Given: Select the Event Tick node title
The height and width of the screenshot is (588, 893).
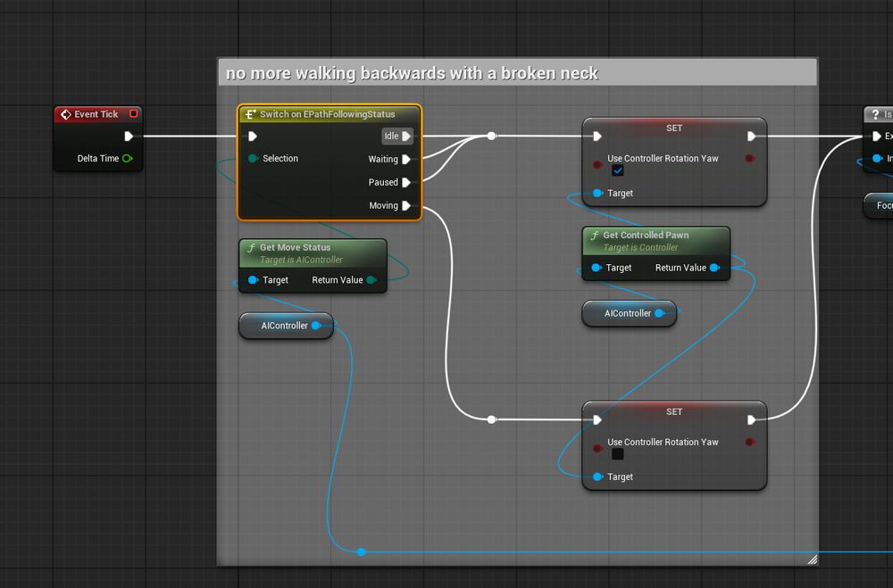Looking at the screenshot, I should tap(96, 114).
